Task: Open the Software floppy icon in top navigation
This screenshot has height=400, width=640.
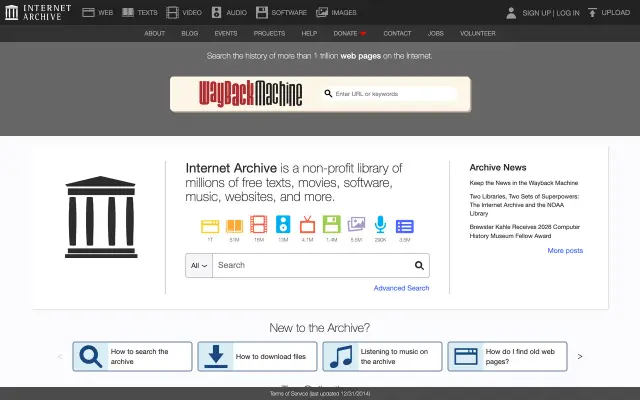Action: point(262,13)
